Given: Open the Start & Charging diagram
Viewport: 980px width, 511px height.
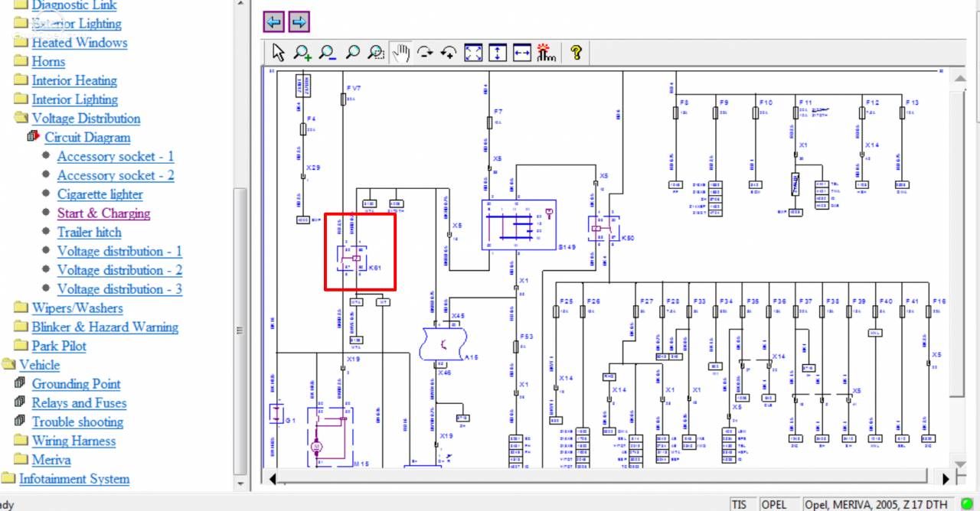Looking at the screenshot, I should (104, 213).
